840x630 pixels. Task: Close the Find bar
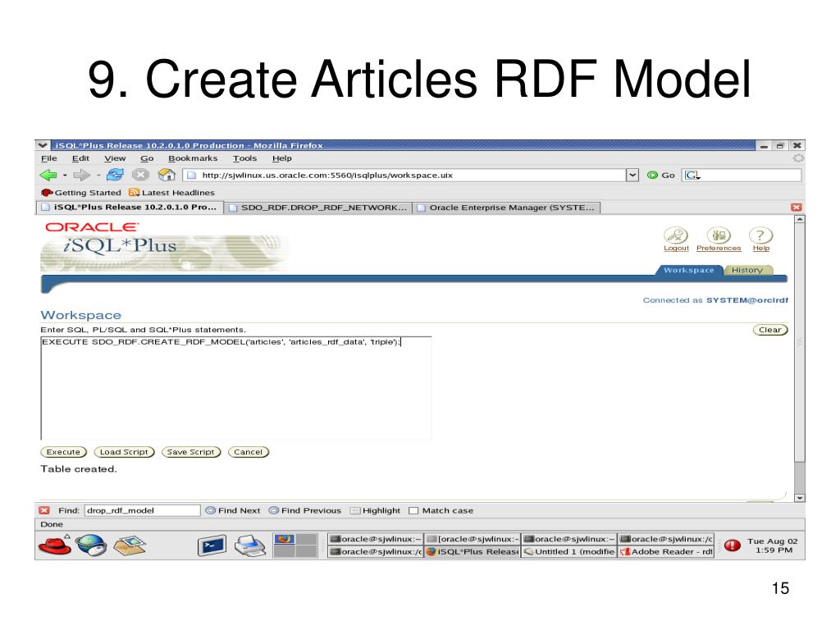click(44, 510)
